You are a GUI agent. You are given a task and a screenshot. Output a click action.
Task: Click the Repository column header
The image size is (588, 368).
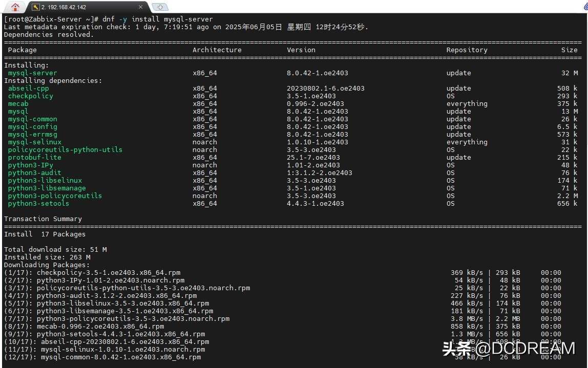467,50
